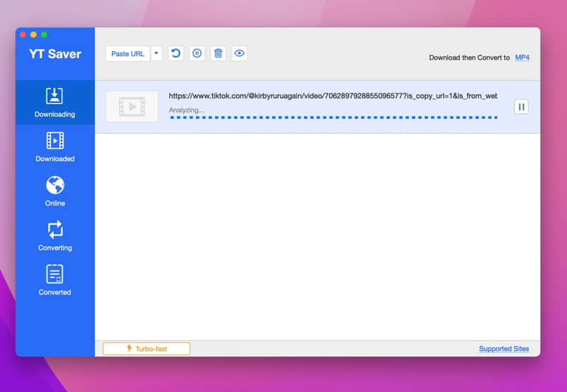Click the video placeholder thumbnail

coord(132,107)
